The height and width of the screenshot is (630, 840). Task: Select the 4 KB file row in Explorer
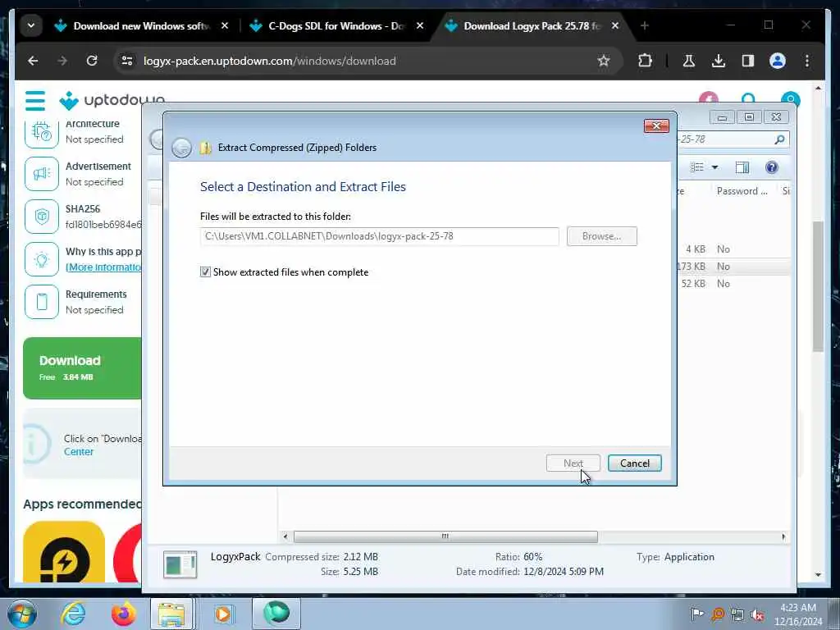733,249
